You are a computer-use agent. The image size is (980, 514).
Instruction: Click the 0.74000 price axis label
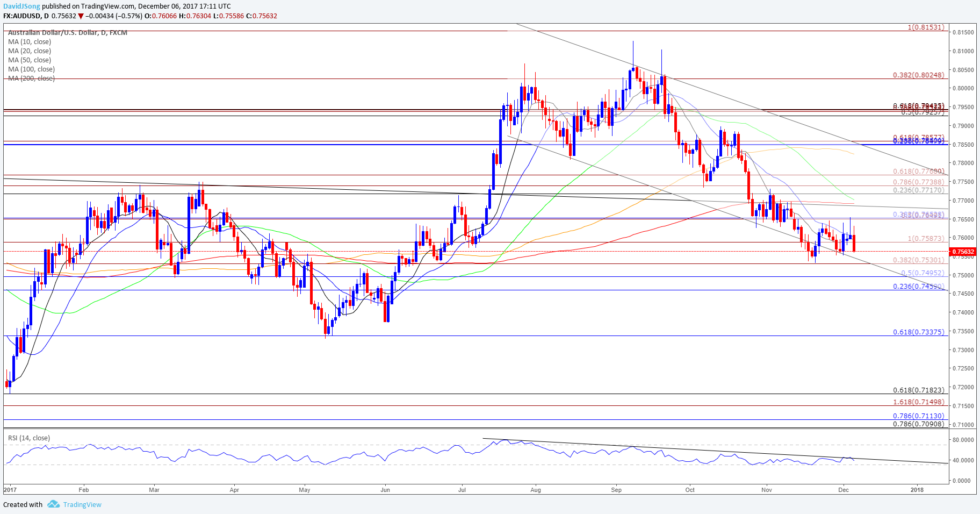point(963,312)
